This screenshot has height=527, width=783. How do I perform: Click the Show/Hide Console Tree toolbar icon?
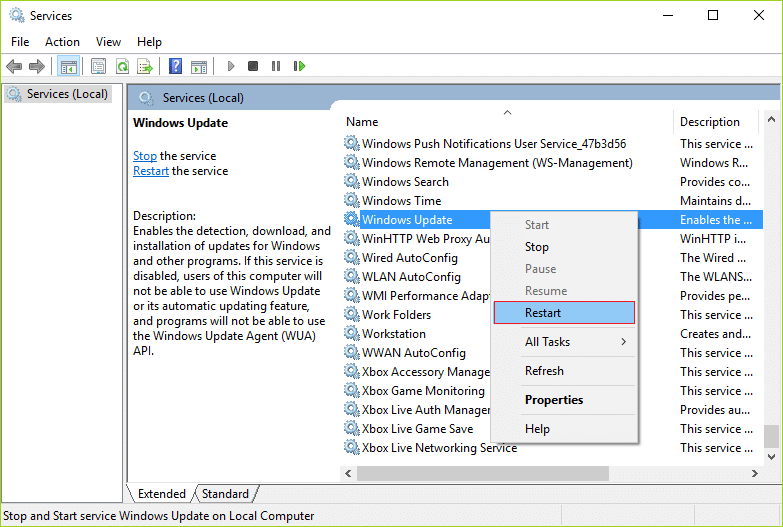pos(68,67)
